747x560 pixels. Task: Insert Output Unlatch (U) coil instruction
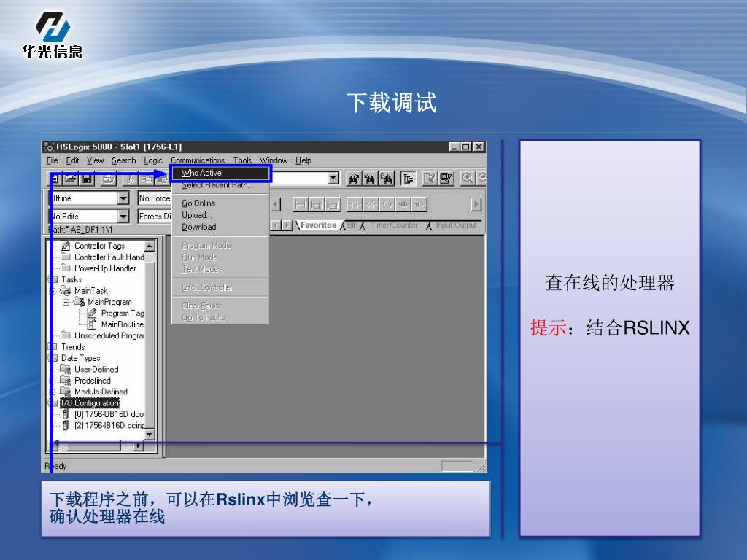coord(403,205)
